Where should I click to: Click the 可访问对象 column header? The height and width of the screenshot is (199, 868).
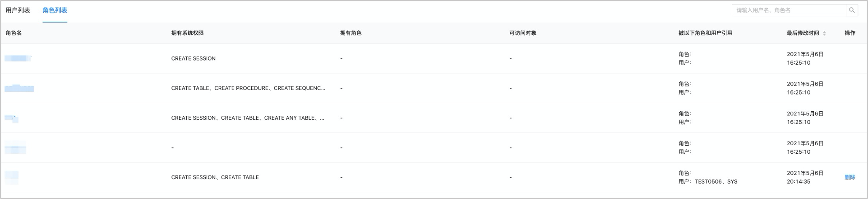tap(523, 33)
